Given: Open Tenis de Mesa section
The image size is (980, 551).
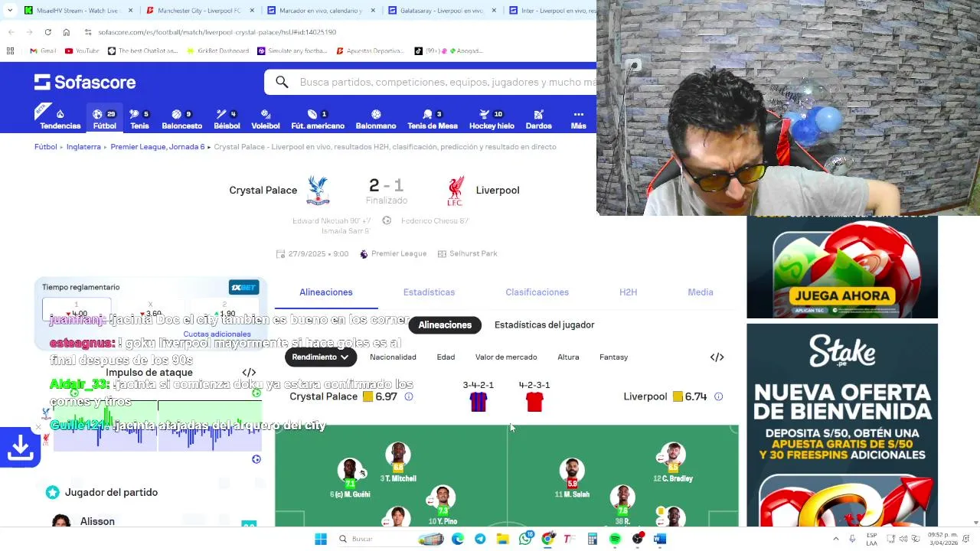Looking at the screenshot, I should point(433,119).
